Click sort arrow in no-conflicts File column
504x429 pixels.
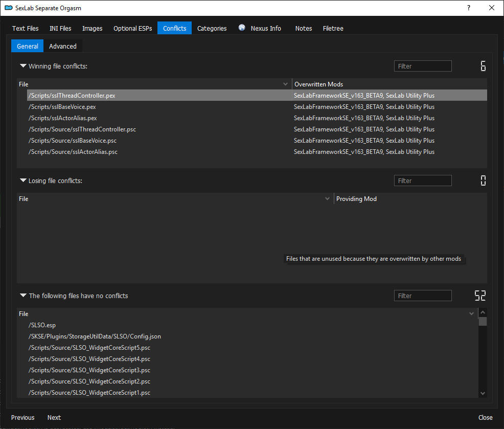point(471,313)
